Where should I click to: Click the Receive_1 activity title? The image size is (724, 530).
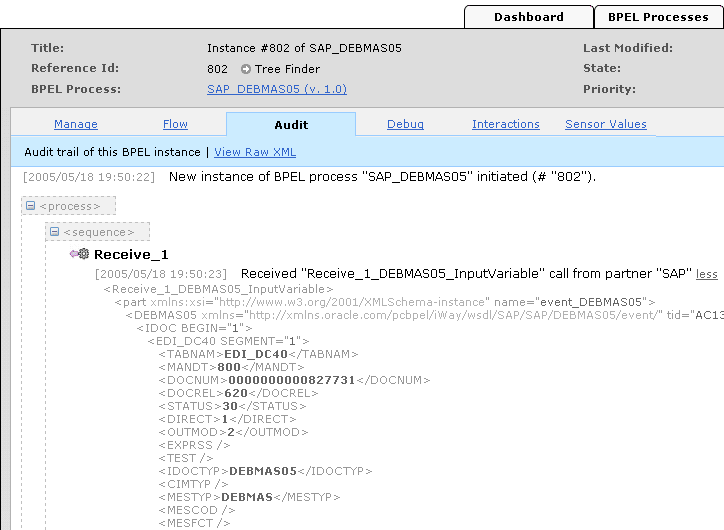(x=131, y=254)
